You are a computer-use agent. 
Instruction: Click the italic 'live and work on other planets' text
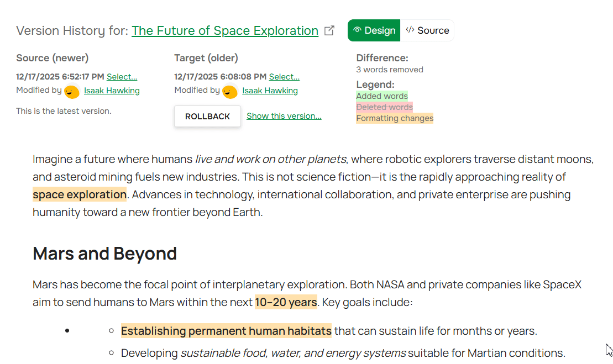coord(271,160)
